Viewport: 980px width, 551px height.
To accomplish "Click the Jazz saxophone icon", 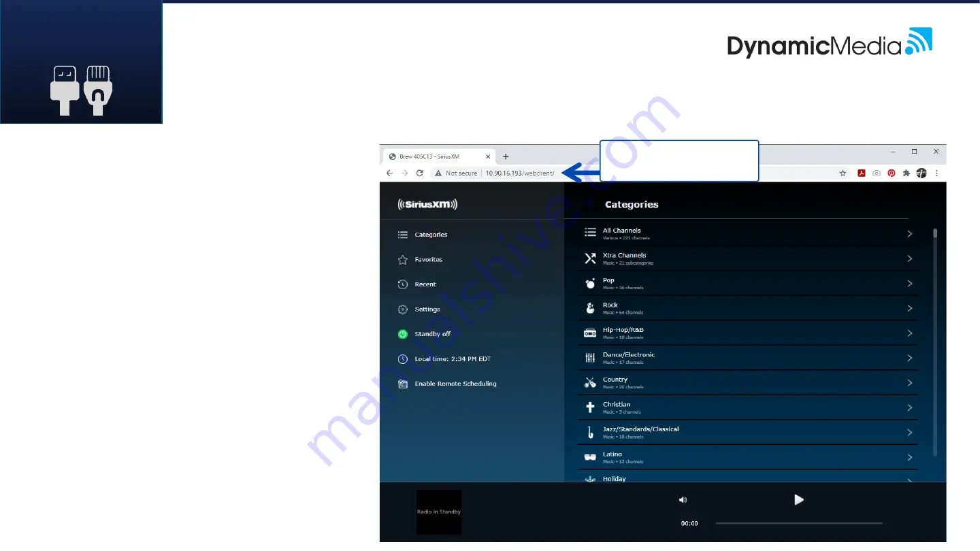I will pyautogui.click(x=590, y=433).
